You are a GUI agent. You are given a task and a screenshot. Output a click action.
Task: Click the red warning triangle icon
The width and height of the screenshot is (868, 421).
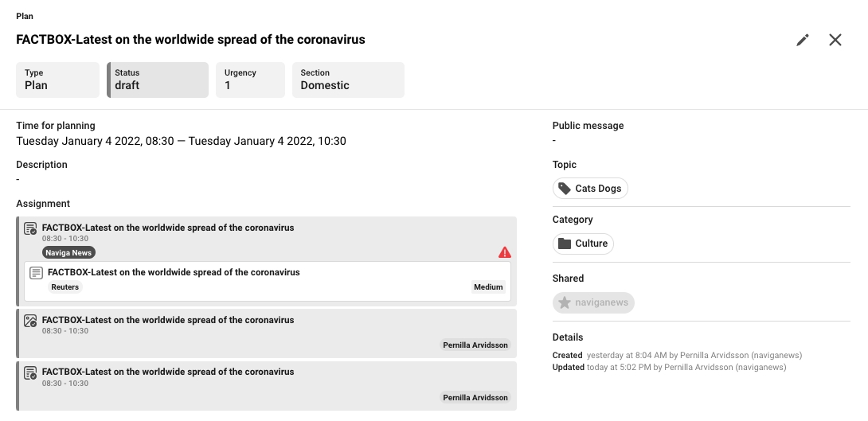(505, 252)
